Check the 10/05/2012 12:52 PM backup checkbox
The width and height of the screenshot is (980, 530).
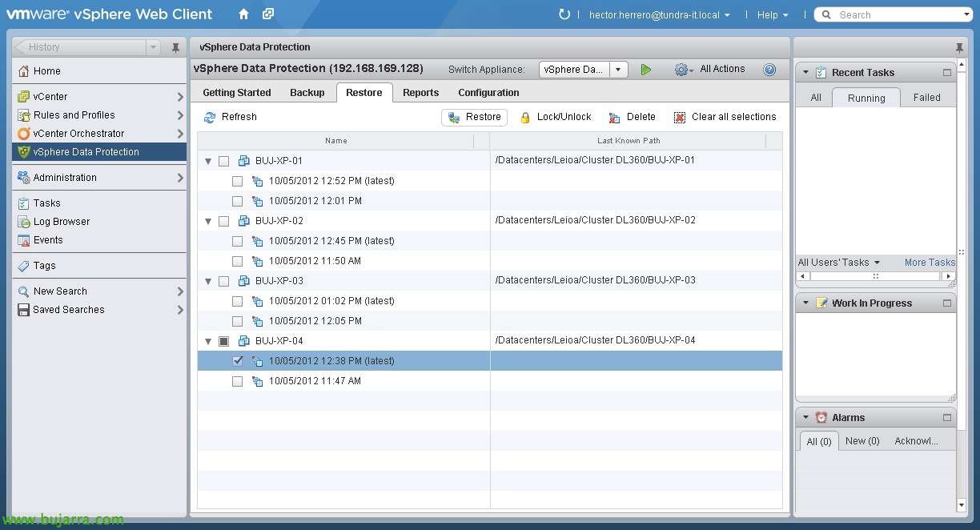(x=238, y=181)
